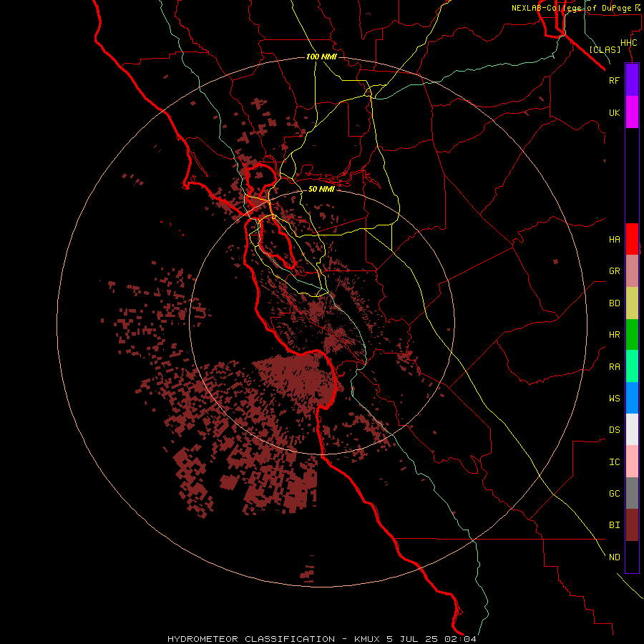Click the 50 NMI range ring label
The height and width of the screenshot is (644, 644).
pyautogui.click(x=321, y=189)
